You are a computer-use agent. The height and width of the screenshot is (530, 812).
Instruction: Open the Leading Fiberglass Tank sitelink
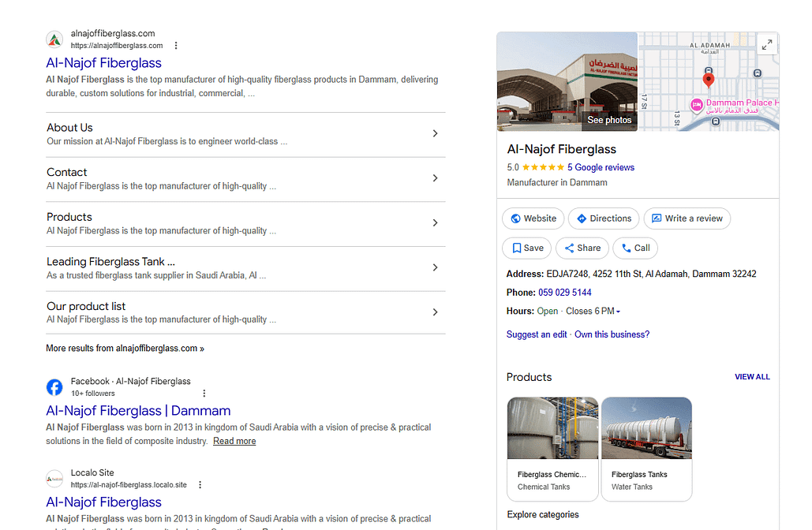(x=110, y=261)
